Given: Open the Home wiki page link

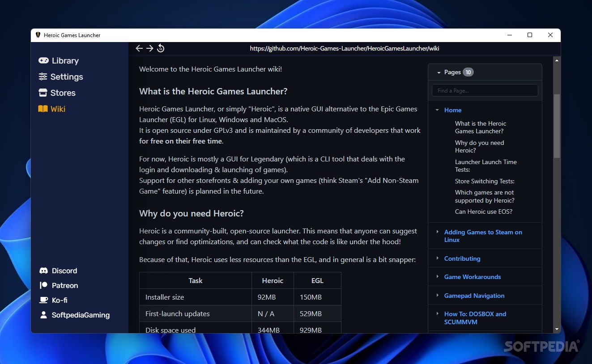Looking at the screenshot, I should [453, 110].
